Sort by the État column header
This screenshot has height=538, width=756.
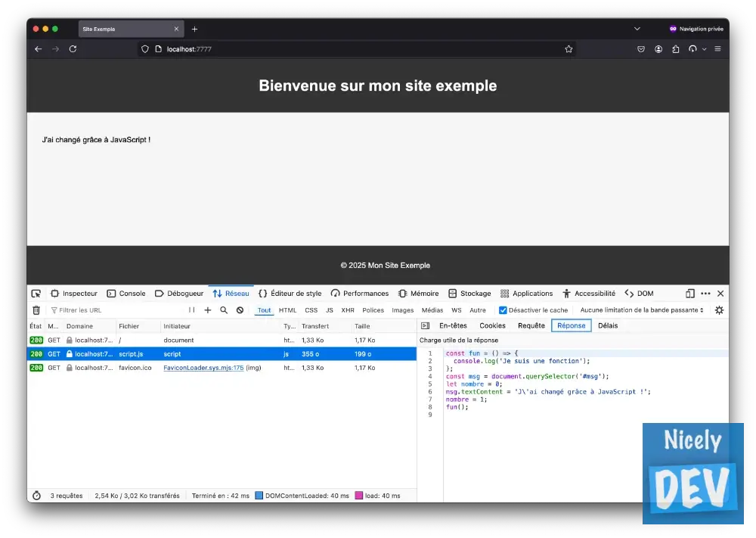coord(36,326)
